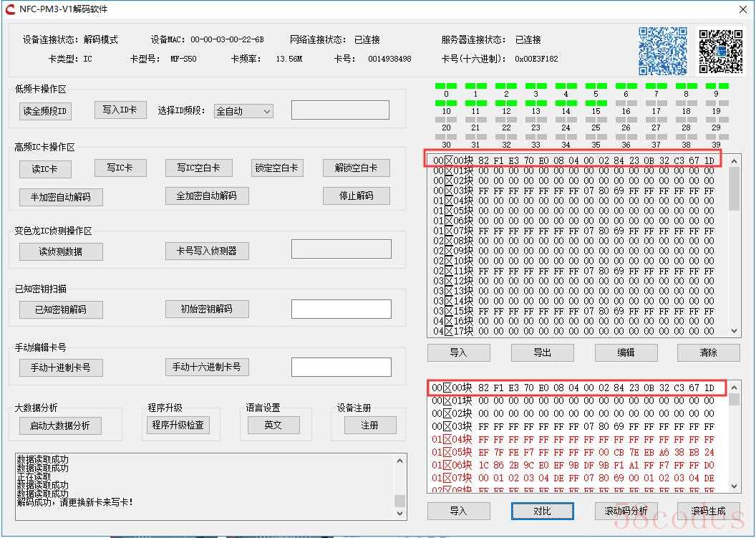Screen dimensions: 756x538
Task: Start 半加密自动解码
Action: pos(61,197)
